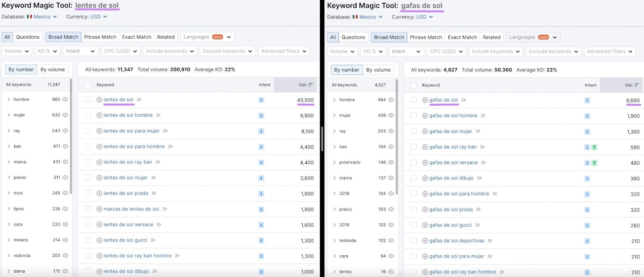Click the double-arrow icon next to 'marcas de lentes de sol'
The width and height of the screenshot is (644, 277).
point(165,209)
